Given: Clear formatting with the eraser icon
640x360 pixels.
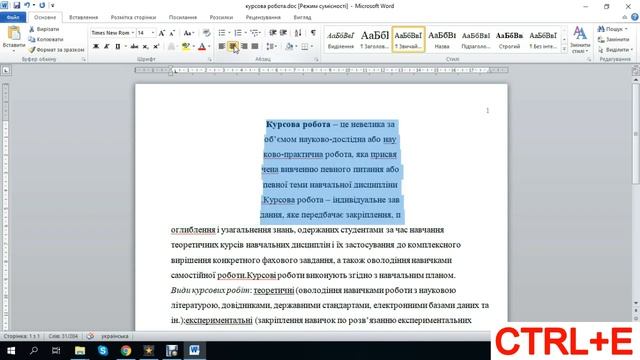Looking at the screenshot, I should [207, 33].
